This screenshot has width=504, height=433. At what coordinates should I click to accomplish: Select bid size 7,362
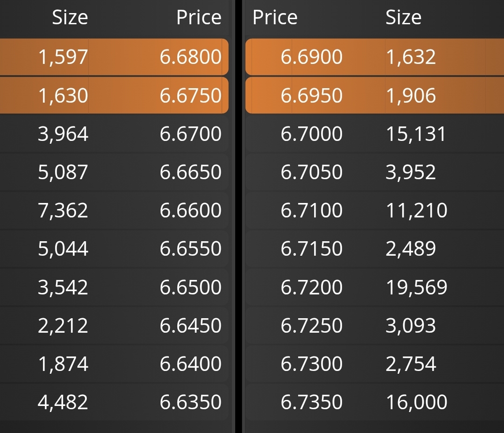(x=63, y=210)
